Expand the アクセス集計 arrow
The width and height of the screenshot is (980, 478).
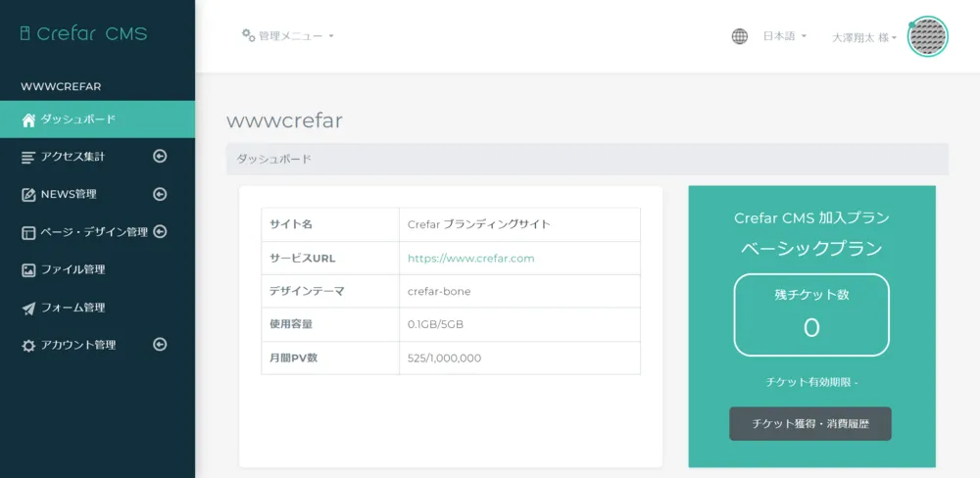click(x=160, y=156)
